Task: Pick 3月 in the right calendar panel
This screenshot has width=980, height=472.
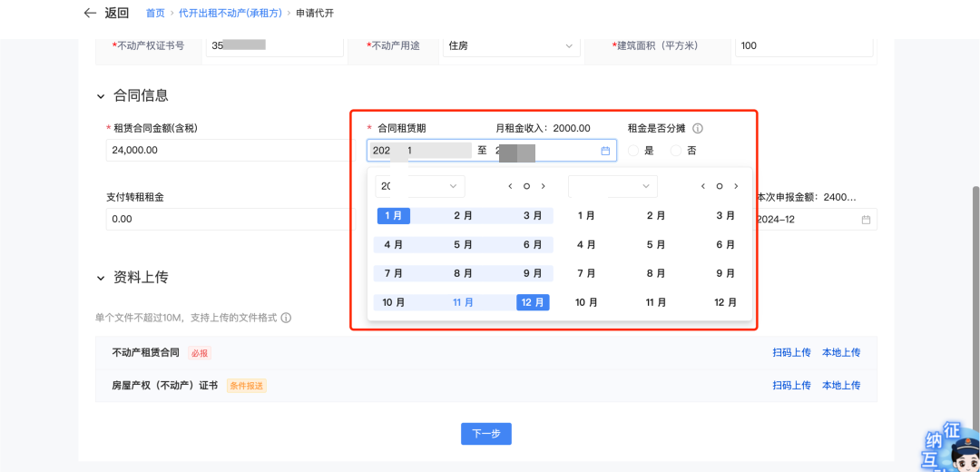Action: pos(726,216)
